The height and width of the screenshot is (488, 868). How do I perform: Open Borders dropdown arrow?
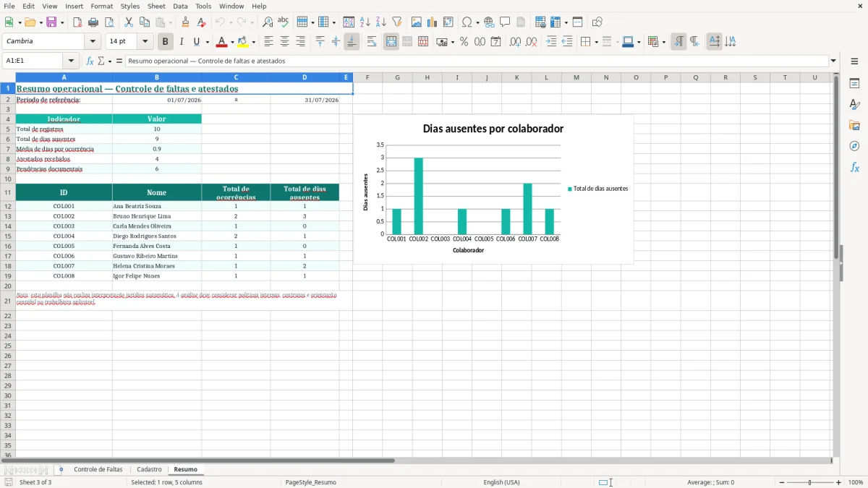coord(595,42)
